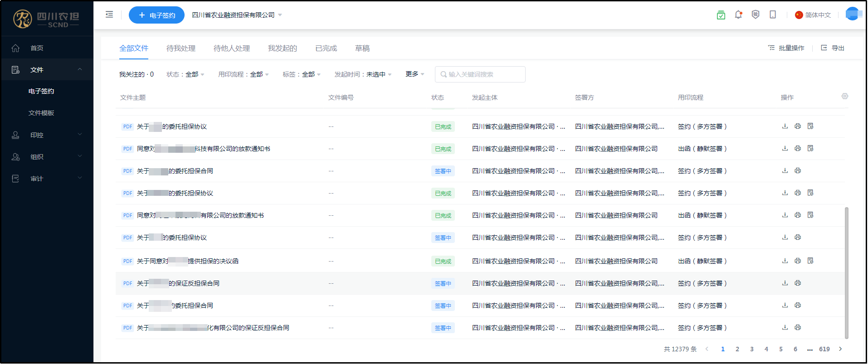Print the 签署中 委托担保协议 file
The image size is (868, 364).
(798, 237)
